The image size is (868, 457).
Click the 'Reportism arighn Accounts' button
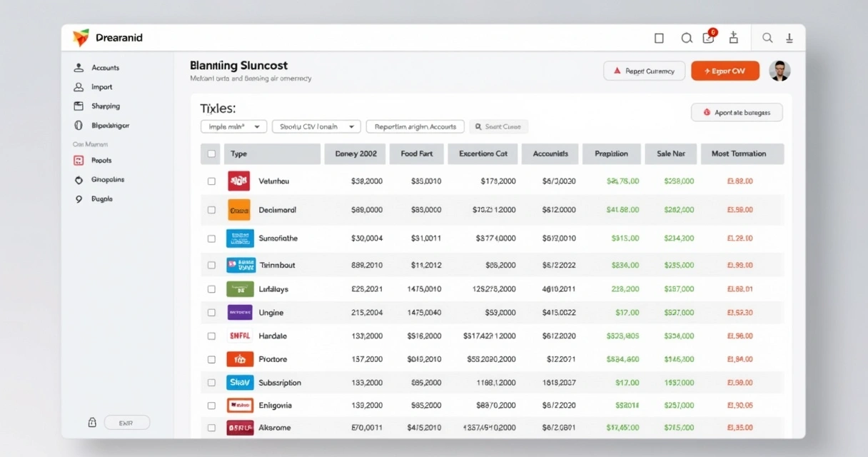click(415, 126)
